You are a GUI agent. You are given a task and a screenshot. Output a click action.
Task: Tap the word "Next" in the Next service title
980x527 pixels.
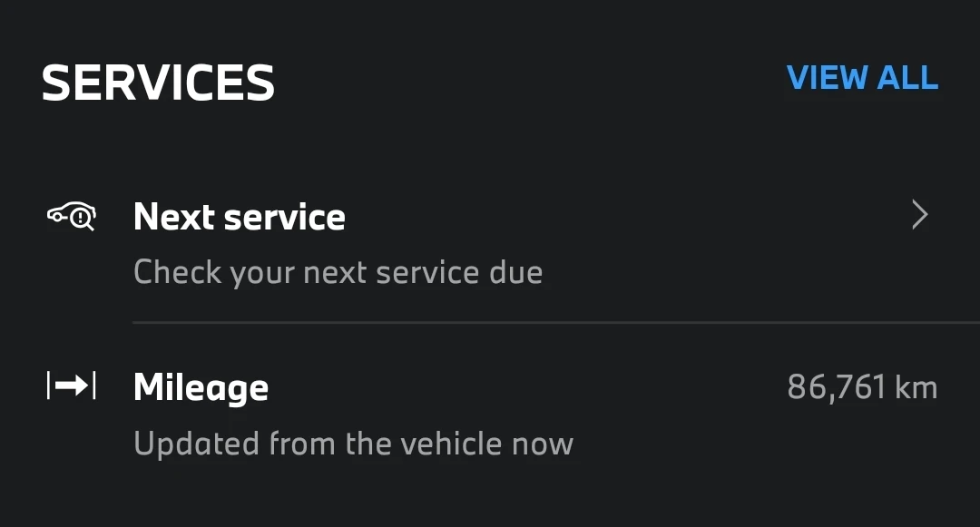(x=173, y=218)
